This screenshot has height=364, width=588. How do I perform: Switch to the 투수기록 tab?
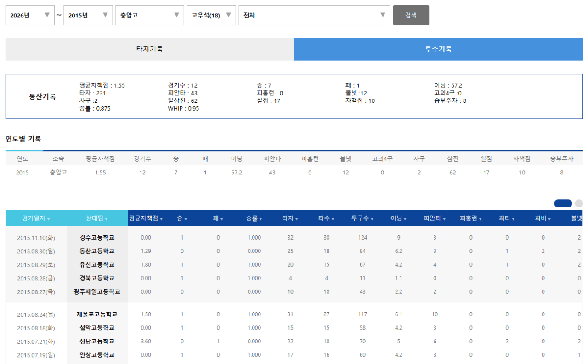438,49
